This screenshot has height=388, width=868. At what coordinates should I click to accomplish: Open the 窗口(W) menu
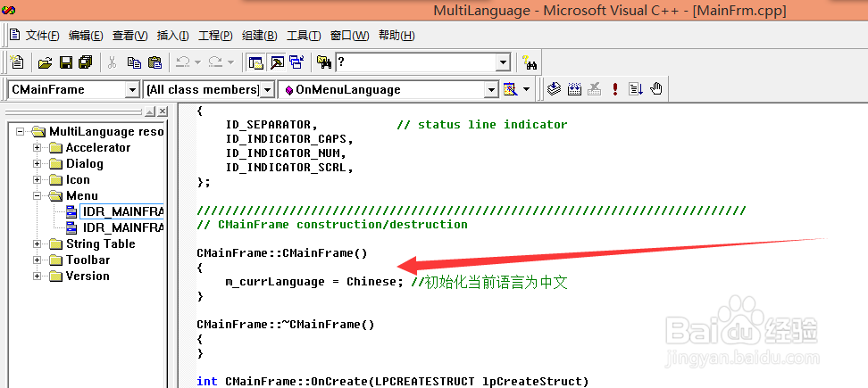pos(349,36)
